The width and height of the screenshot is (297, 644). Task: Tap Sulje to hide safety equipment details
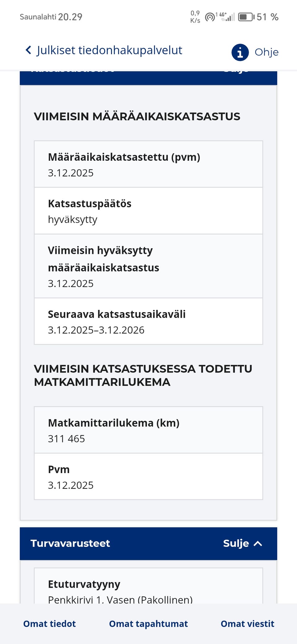point(235,543)
